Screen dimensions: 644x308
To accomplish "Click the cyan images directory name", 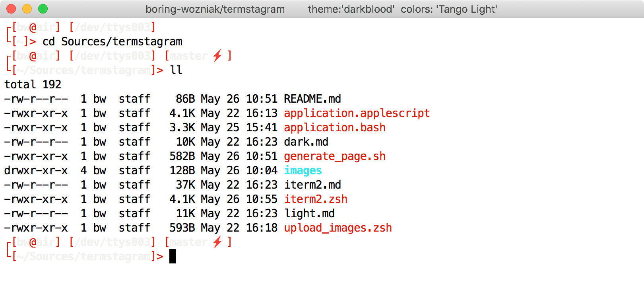I will click(303, 170).
